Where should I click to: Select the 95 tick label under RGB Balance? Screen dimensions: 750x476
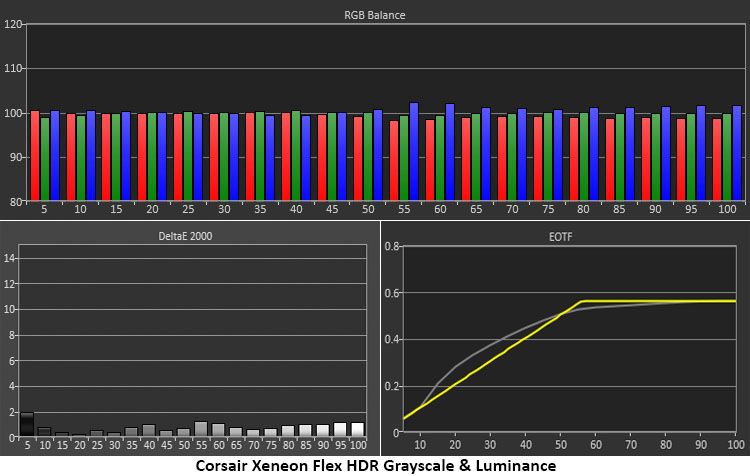coord(691,209)
